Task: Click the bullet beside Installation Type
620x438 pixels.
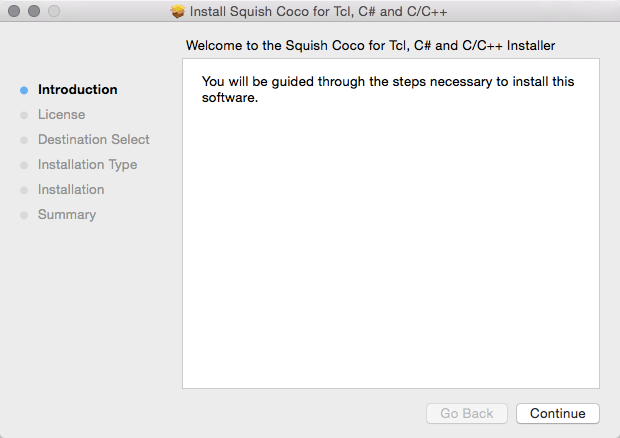Action: (24, 165)
